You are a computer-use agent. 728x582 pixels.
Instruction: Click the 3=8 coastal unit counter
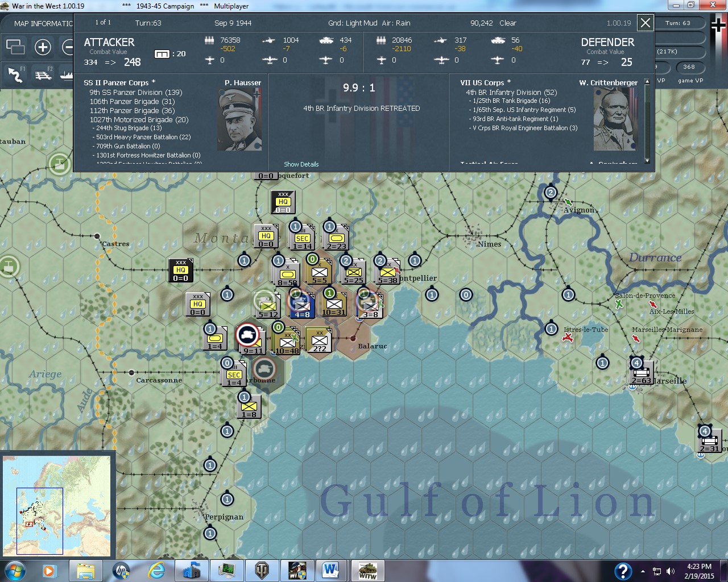pyautogui.click(x=370, y=307)
